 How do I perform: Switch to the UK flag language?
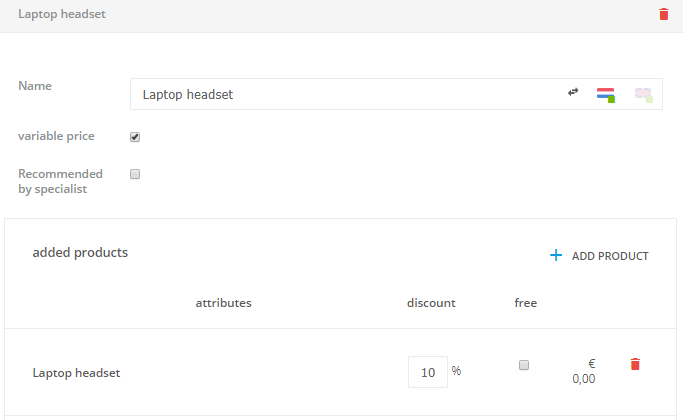[x=643, y=95]
